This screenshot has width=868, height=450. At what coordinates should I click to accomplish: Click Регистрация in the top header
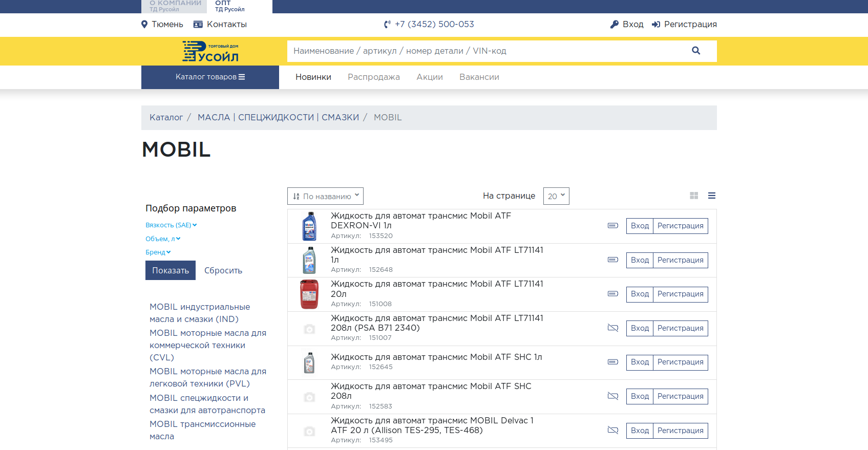click(690, 24)
